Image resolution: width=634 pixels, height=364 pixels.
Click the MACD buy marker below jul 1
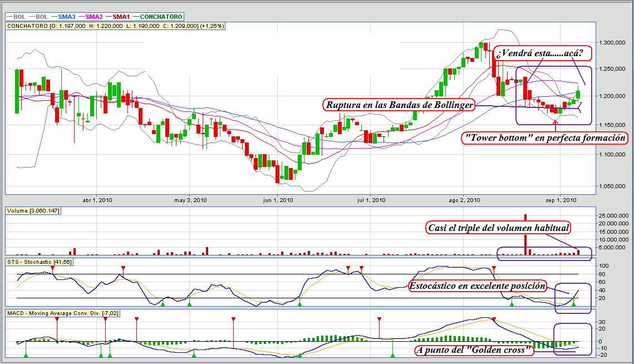[x=392, y=355]
